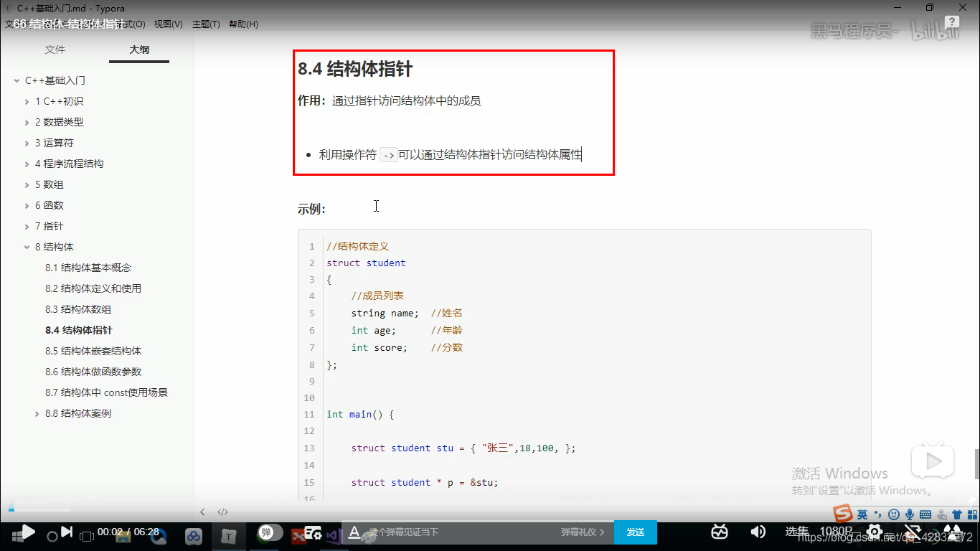The image size is (980, 551).
Task: Select '8.4 结构体指针' outline entry
Action: pyautogui.click(x=79, y=330)
